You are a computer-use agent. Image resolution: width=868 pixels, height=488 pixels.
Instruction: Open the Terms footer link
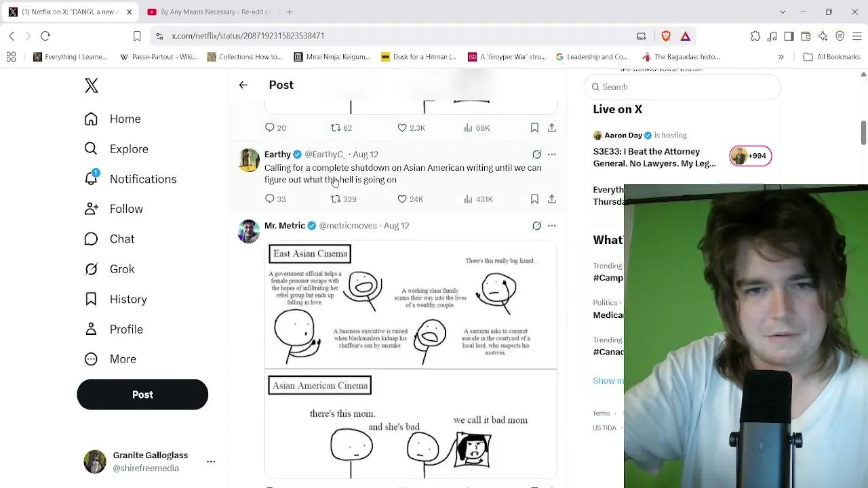click(x=601, y=413)
